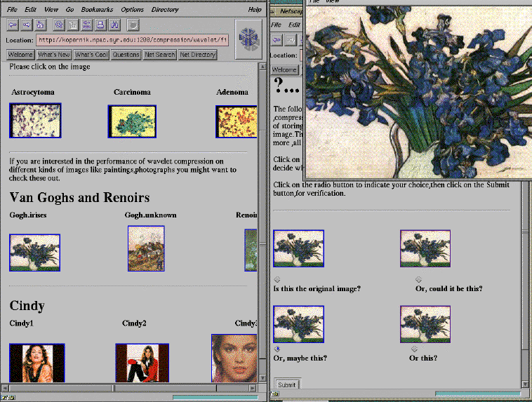The width and height of the screenshot is (532, 402).
Task: Open the Directory menu
Action: pyautogui.click(x=165, y=10)
